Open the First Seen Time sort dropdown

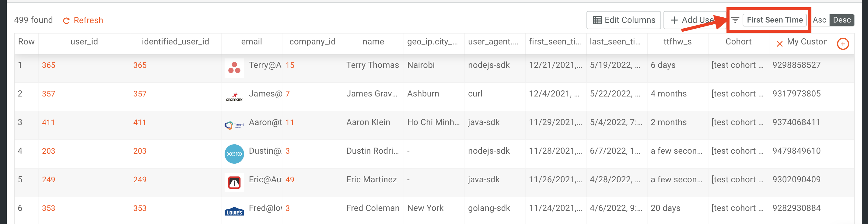(x=774, y=20)
